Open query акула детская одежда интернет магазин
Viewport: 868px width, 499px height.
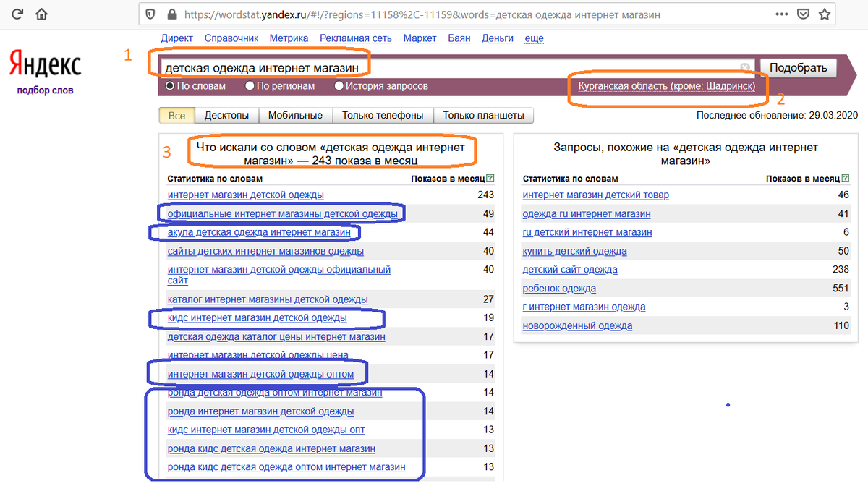click(x=259, y=232)
